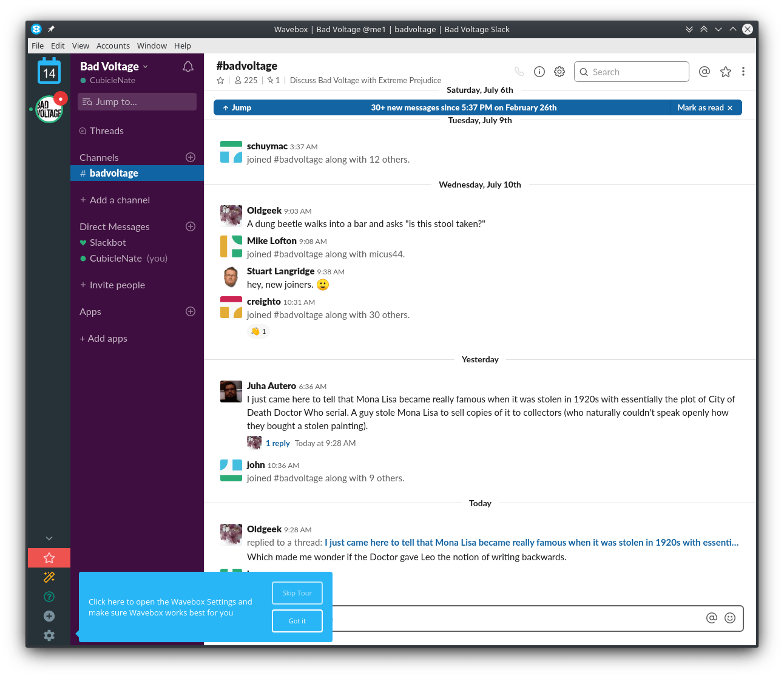
Task: Click Invite people
Action: click(112, 285)
